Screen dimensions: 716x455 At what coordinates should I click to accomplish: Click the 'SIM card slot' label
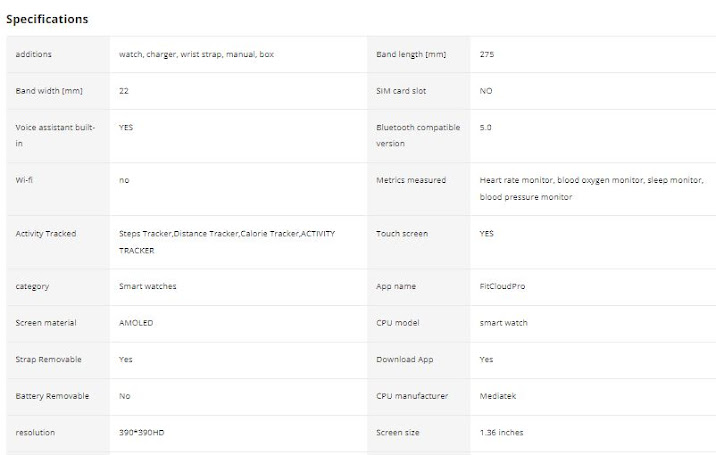401,91
